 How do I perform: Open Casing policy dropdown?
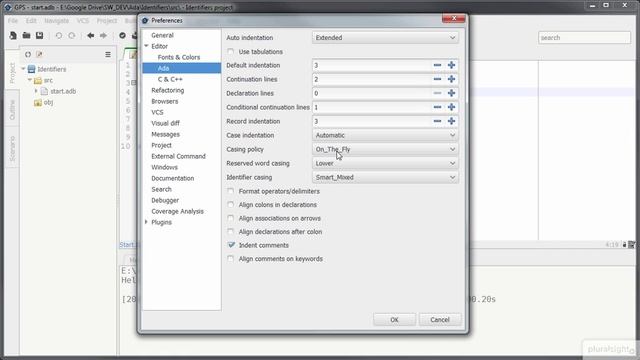pyautogui.click(x=385, y=149)
